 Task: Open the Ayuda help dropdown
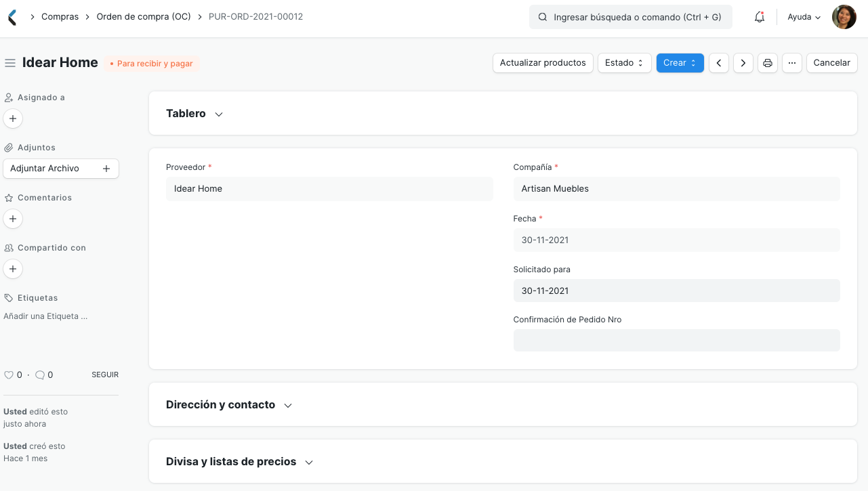(x=804, y=17)
